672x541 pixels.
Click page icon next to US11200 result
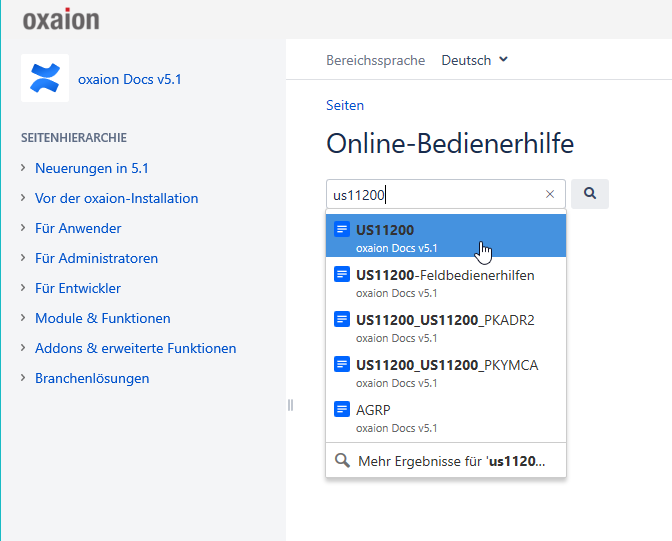tap(342, 230)
